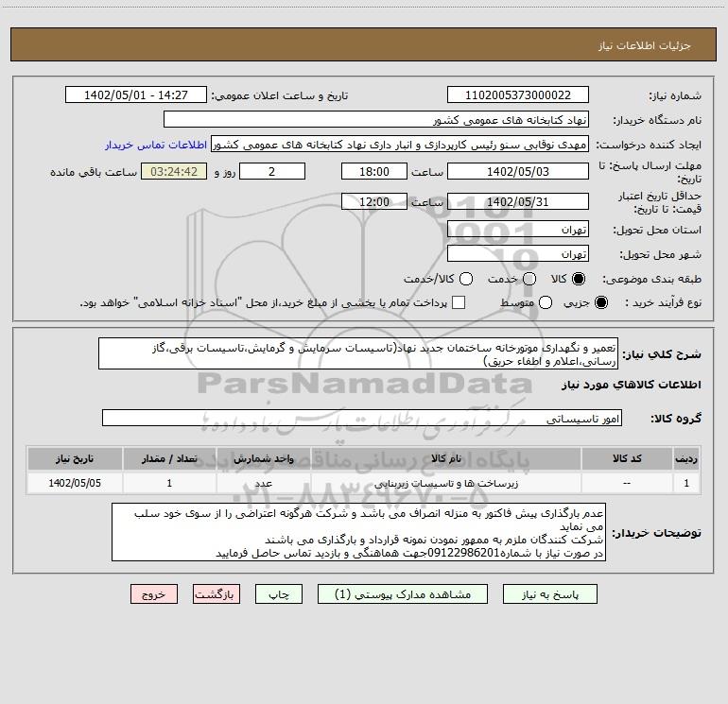Click the request creator field مهدی نوقابی

pos(399,145)
